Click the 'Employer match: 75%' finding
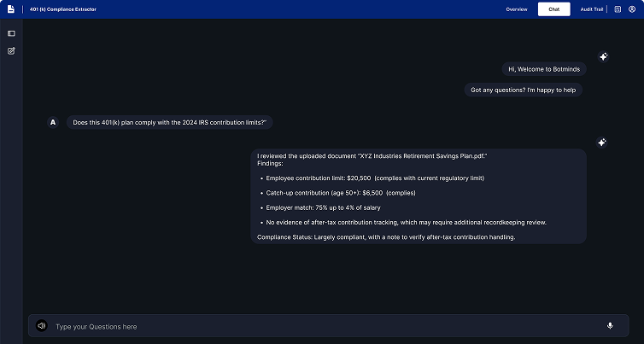644x344 pixels. click(x=323, y=207)
